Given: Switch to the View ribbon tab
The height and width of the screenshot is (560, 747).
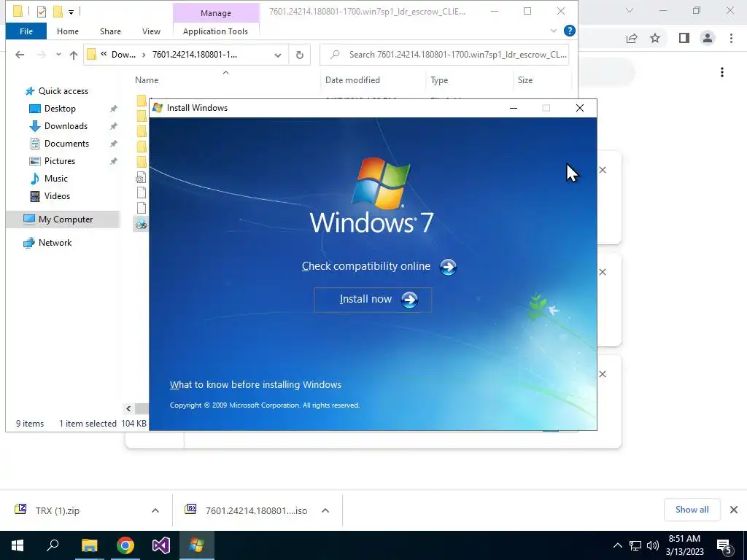Looking at the screenshot, I should (151, 31).
